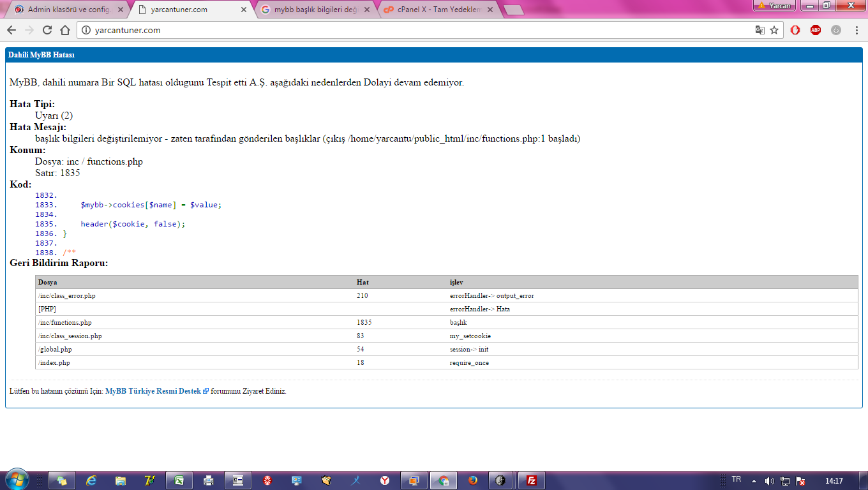The width and height of the screenshot is (868, 490).
Task: Click the taskbar clock showing 14:17
Action: tap(834, 481)
